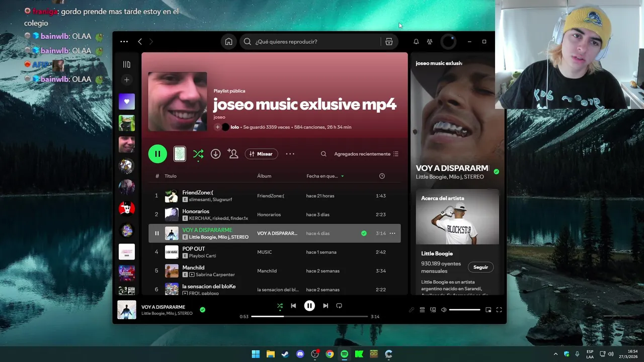Image resolution: width=644 pixels, height=362 pixels.
Task: Open MUSIC album link
Action: click(x=264, y=252)
